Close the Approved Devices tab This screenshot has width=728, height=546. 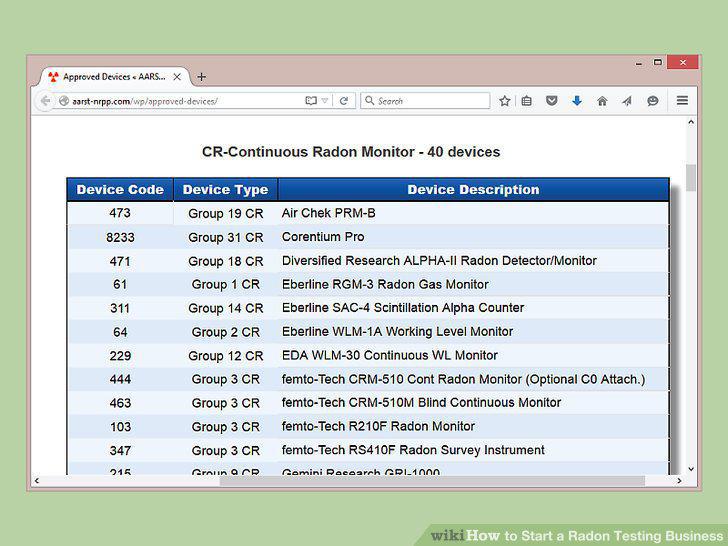[177, 77]
